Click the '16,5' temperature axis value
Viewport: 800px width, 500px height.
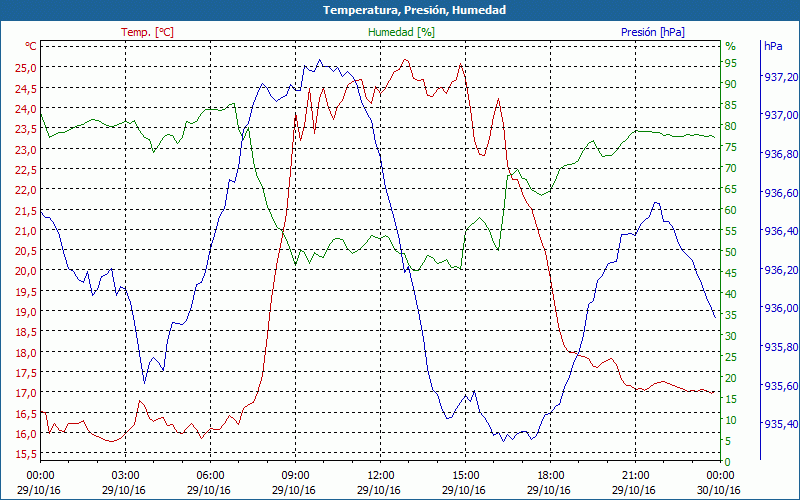tap(26, 413)
